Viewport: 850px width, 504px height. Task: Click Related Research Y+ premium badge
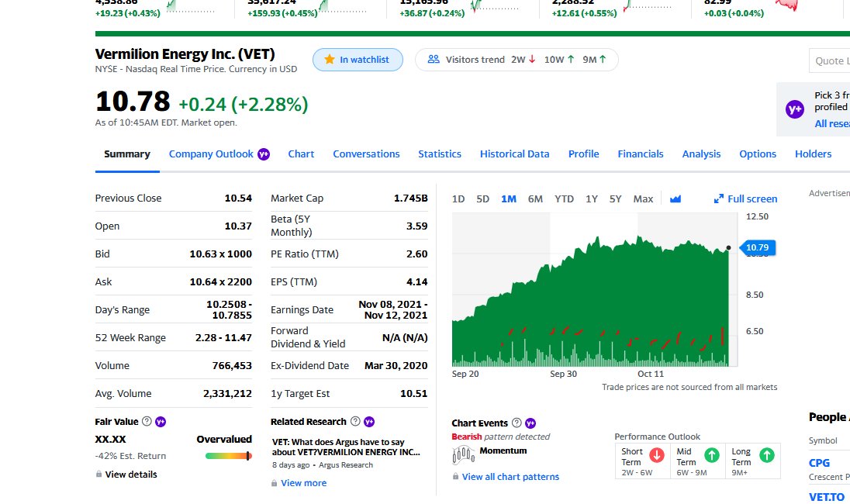click(x=369, y=422)
